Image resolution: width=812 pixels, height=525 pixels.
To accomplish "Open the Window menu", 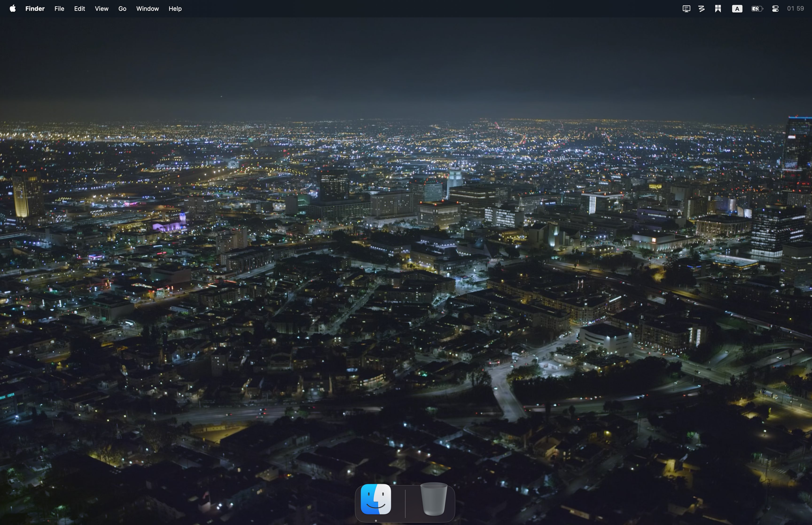I will [147, 8].
